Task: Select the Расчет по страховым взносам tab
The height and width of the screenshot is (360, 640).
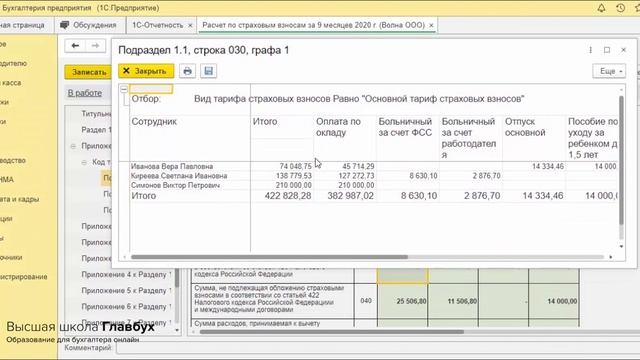Action: click(x=313, y=25)
